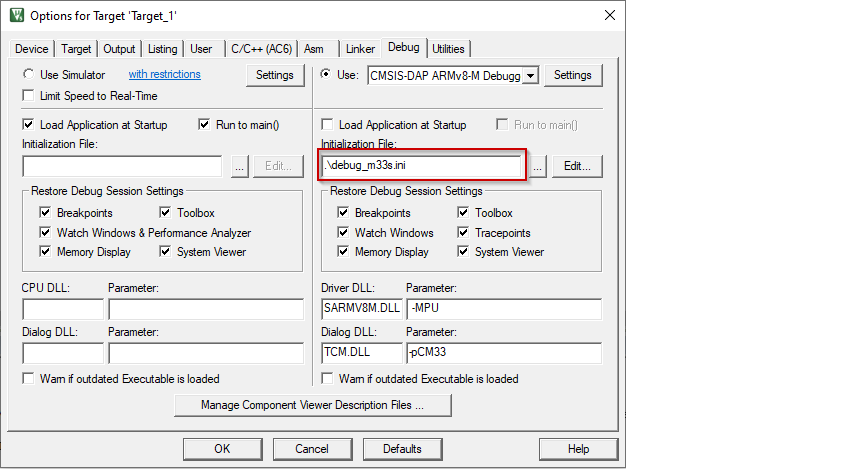Toggle right-side Load Application at Startup checkbox
Viewport: 855px width, 469px height.
click(328, 125)
